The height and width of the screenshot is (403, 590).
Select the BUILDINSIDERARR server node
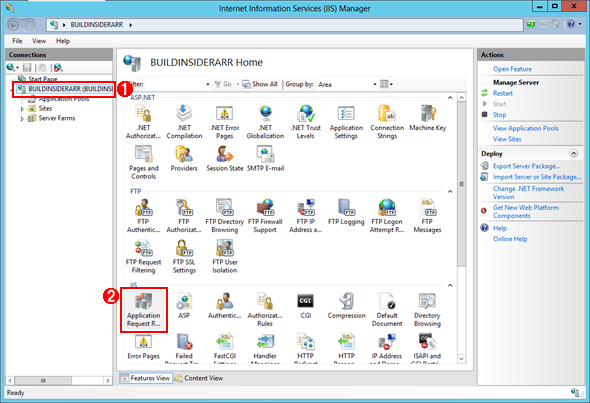pyautogui.click(x=64, y=89)
